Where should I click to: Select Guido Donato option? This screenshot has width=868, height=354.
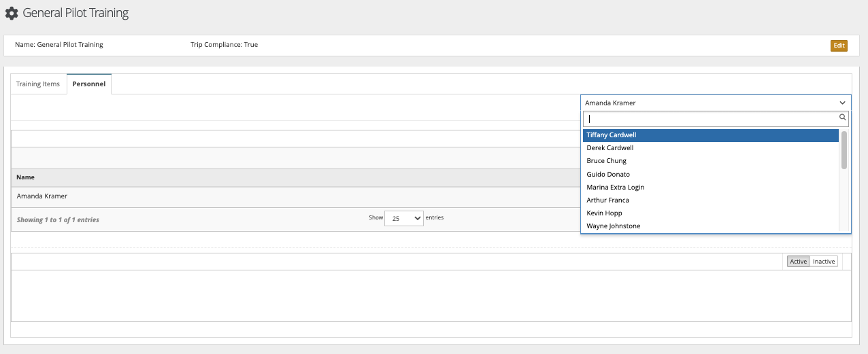point(710,175)
